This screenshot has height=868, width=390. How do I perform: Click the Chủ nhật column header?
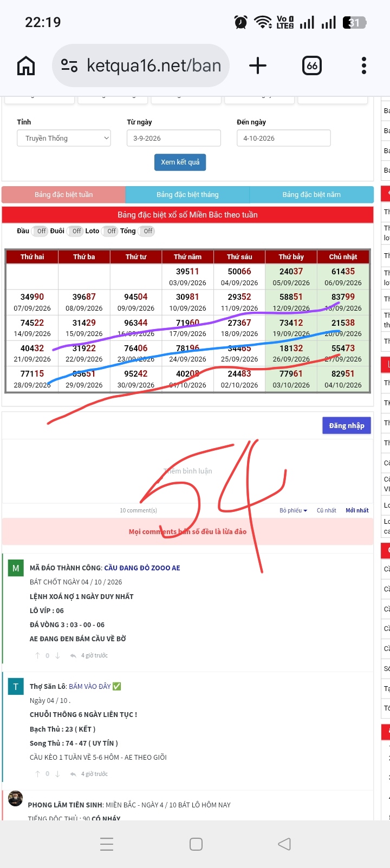(x=343, y=257)
